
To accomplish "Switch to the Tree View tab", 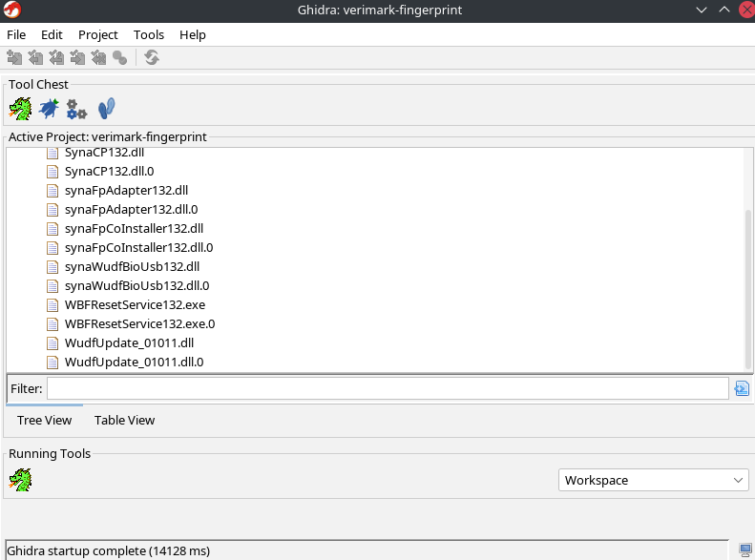I will click(44, 420).
